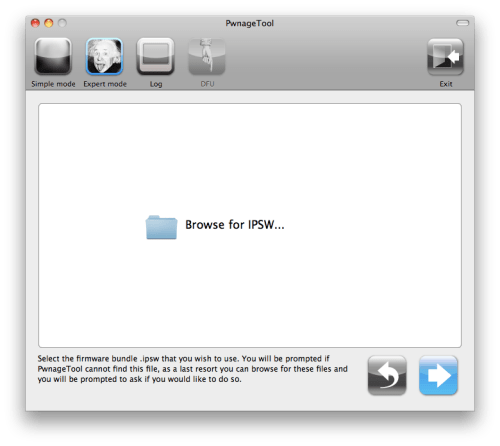Toggle toolbar visibility with the pill button

pyautogui.click(x=462, y=23)
